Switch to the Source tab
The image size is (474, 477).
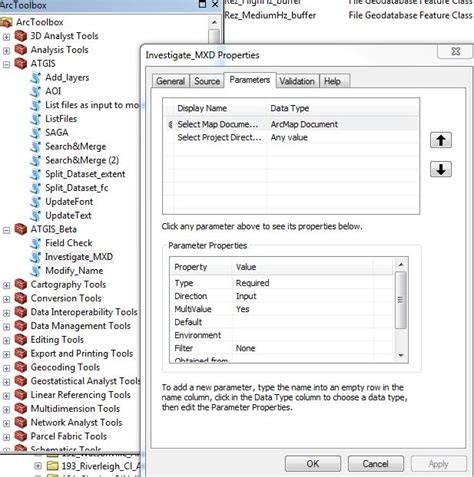(x=207, y=81)
